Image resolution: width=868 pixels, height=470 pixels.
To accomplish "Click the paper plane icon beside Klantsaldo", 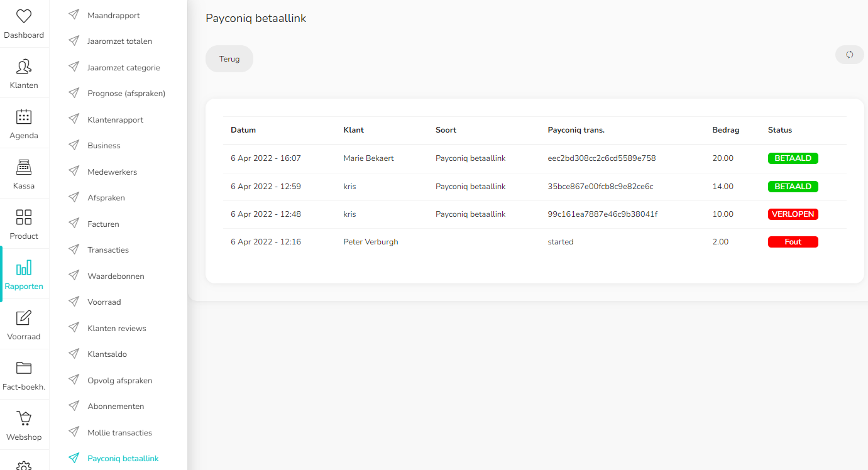I will point(74,354).
